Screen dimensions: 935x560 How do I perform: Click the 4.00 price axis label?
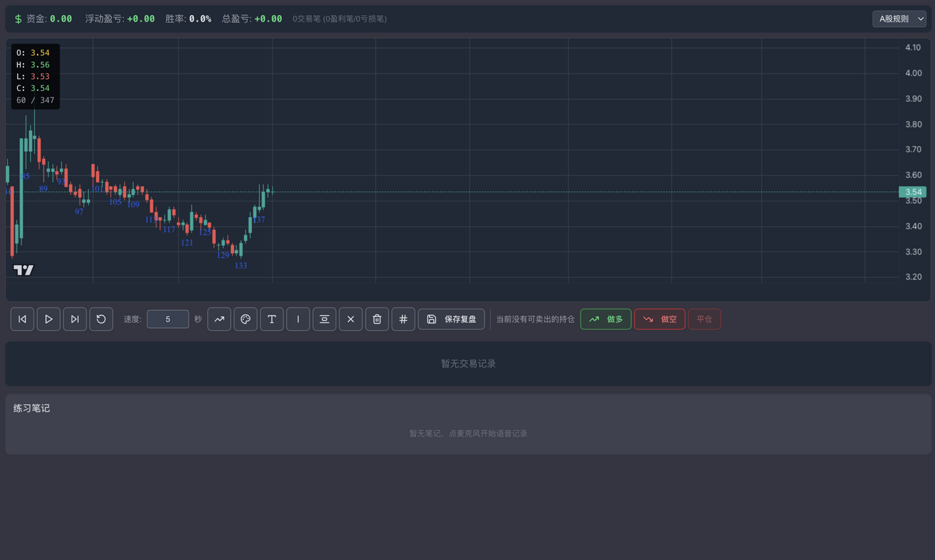(x=913, y=73)
